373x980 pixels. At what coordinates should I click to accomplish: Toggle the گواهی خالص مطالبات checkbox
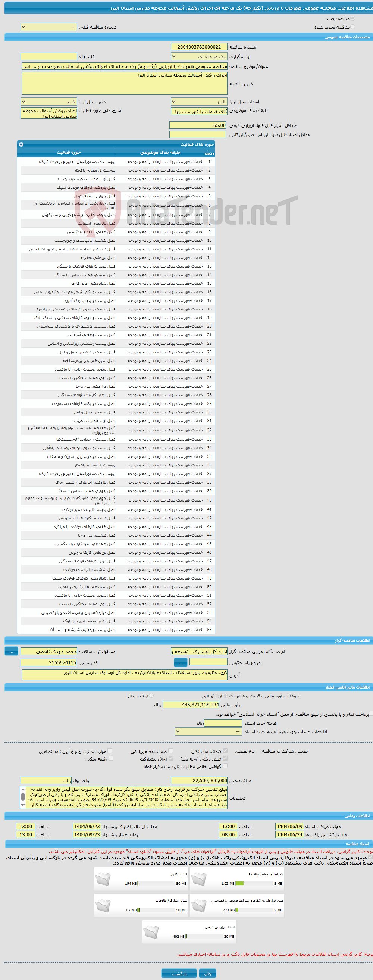pyautogui.click(x=225, y=766)
